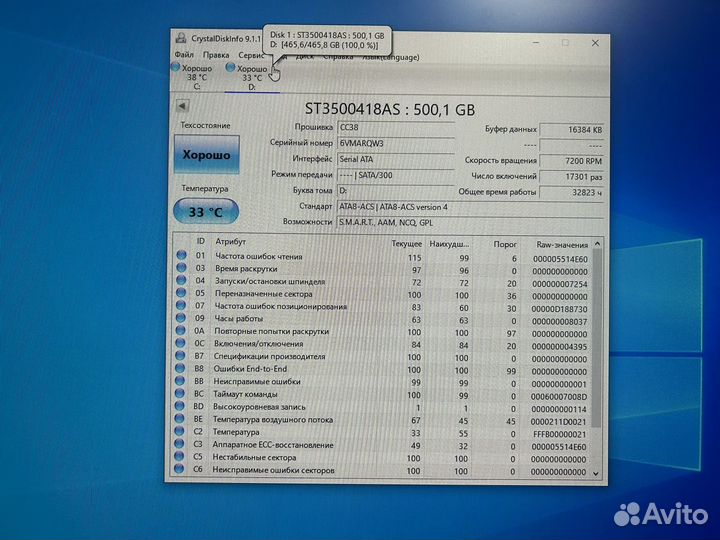720x540 pixels.
Task: Minimize the CrystalDiskInfo window
Action: tap(536, 43)
